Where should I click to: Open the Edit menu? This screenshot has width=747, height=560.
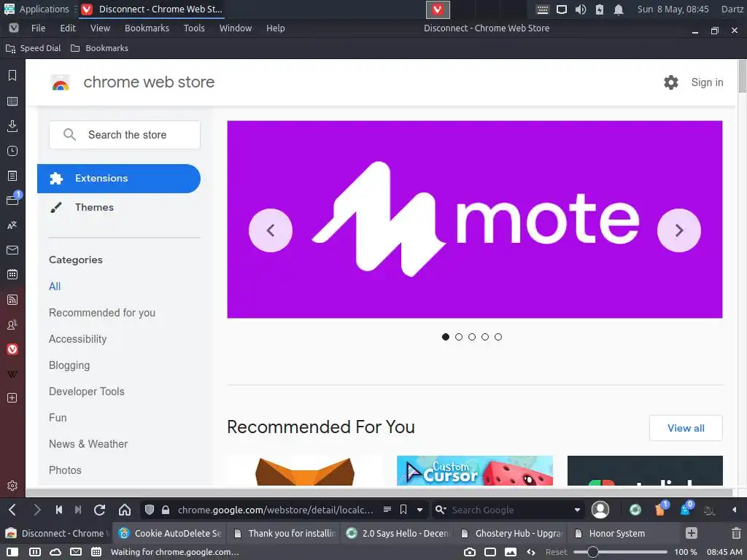coord(68,28)
